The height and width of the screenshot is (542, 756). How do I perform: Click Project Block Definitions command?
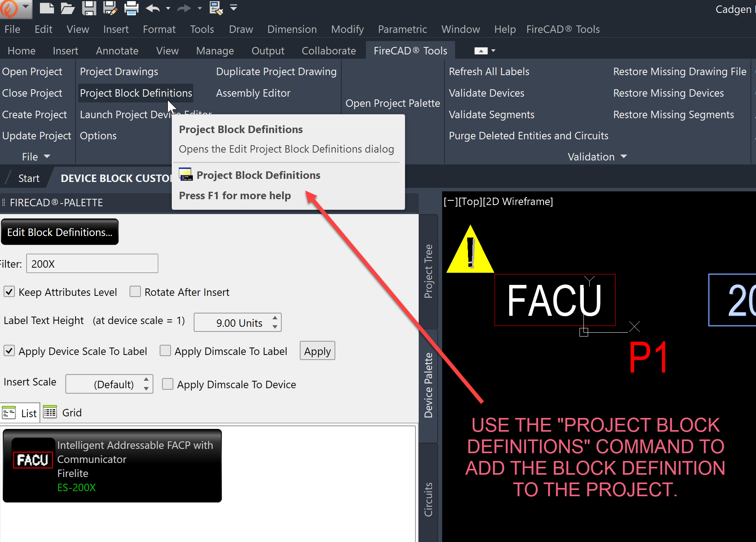click(136, 93)
